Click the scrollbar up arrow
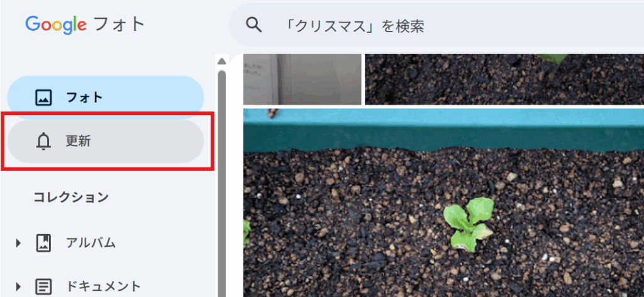 pos(222,61)
